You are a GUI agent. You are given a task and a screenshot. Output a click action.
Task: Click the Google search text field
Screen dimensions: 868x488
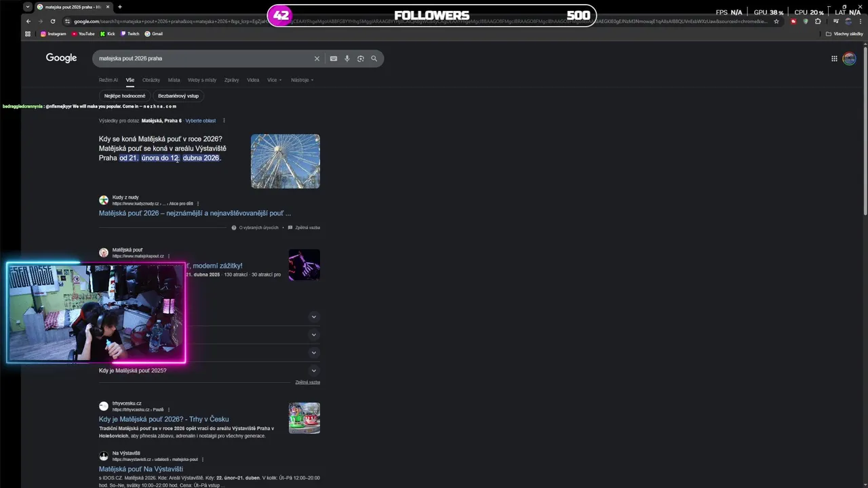click(x=203, y=58)
